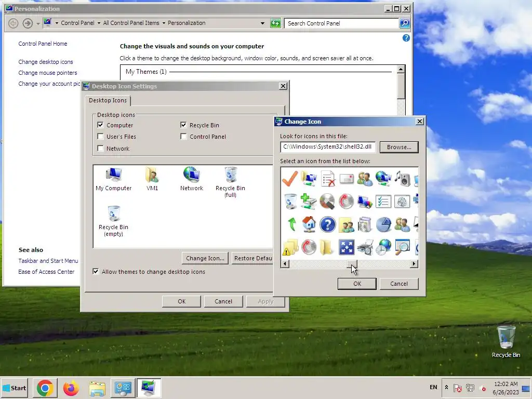
Task: Uncheck the Recycle Bin checkbox
Action: tap(183, 125)
